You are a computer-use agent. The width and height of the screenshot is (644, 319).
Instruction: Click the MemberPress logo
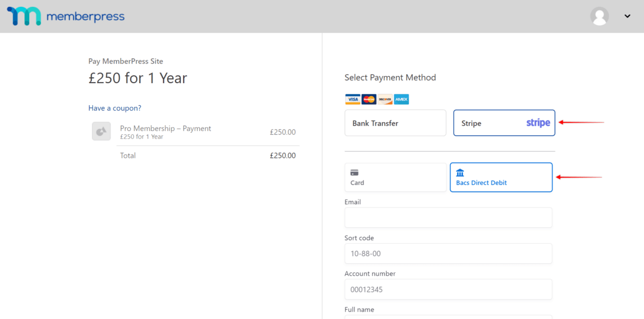(x=66, y=16)
